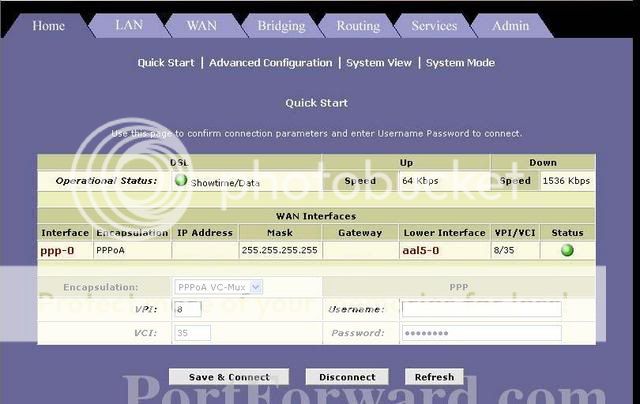640x404 pixels.
Task: Click the PPP Password field
Action: [x=481, y=333]
